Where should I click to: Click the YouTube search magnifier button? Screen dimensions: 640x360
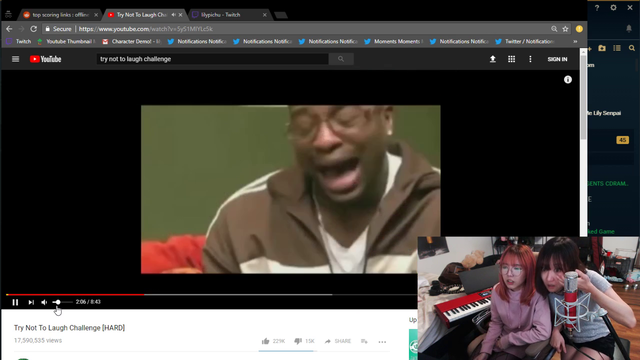341,59
